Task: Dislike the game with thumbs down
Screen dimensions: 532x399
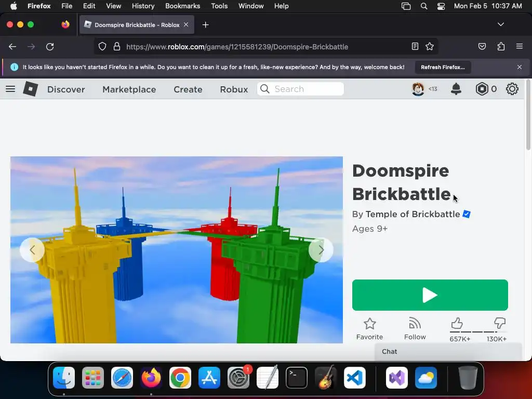Action: [x=499, y=323]
